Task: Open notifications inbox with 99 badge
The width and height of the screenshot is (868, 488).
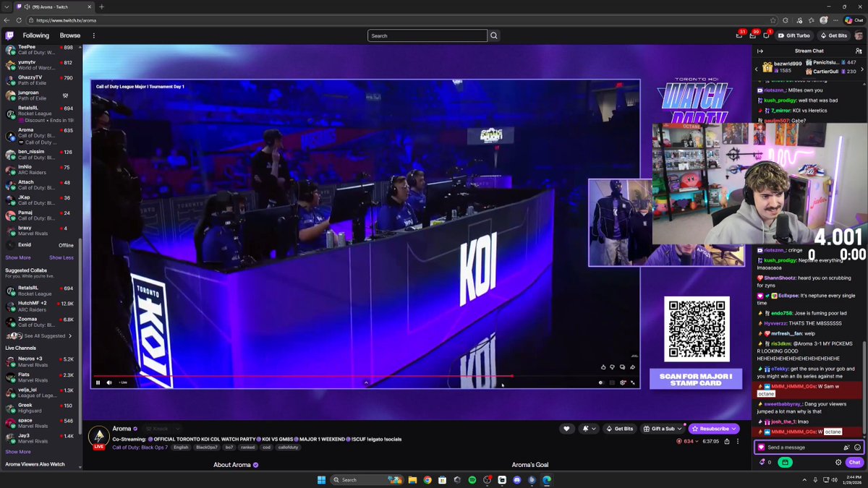Action: pyautogui.click(x=753, y=35)
